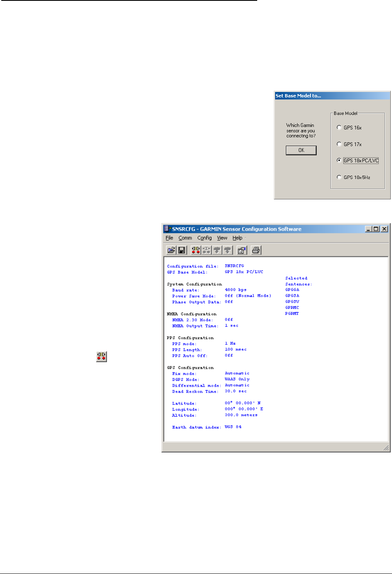Click the 'WAAS Only' DGPS mode value
Screen dimensions: 392x574
pos(237,379)
